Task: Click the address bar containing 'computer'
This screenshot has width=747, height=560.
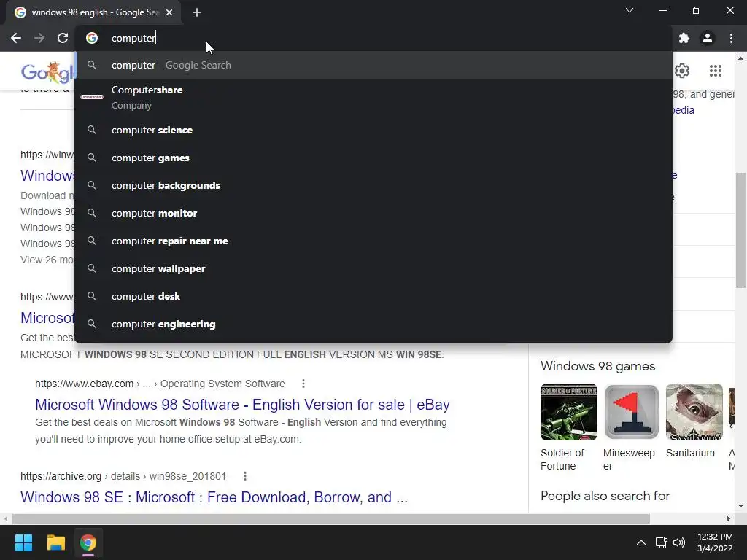Action: click(x=373, y=38)
